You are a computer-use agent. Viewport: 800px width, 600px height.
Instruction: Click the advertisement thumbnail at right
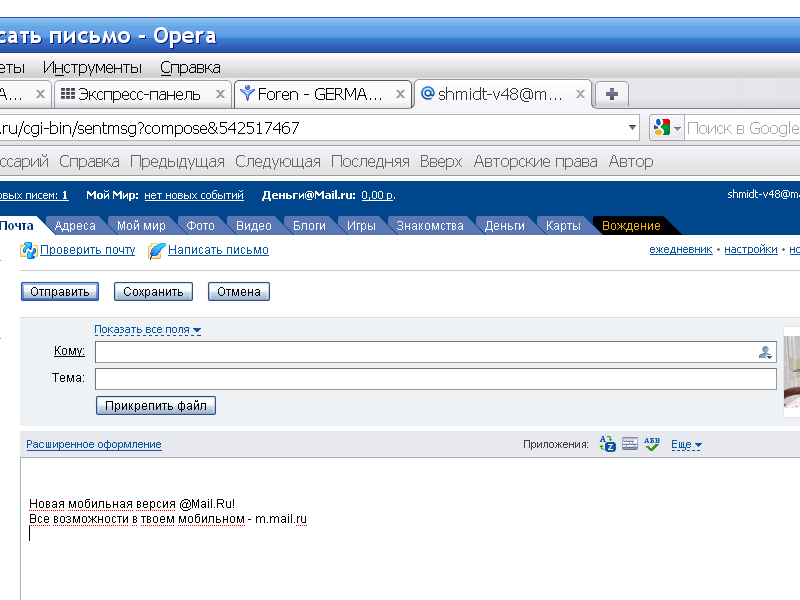(792, 371)
